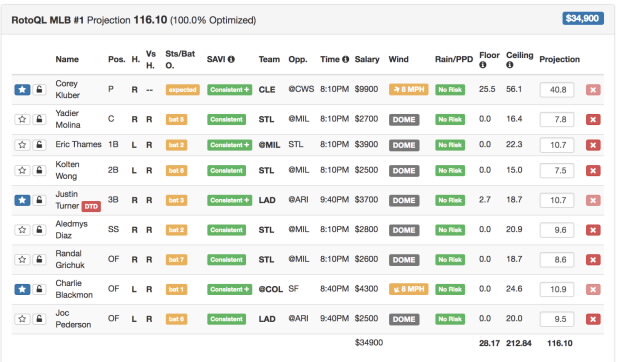The image size is (622, 362).
Task: Remove Eric Thames with red X
Action: coord(593,145)
